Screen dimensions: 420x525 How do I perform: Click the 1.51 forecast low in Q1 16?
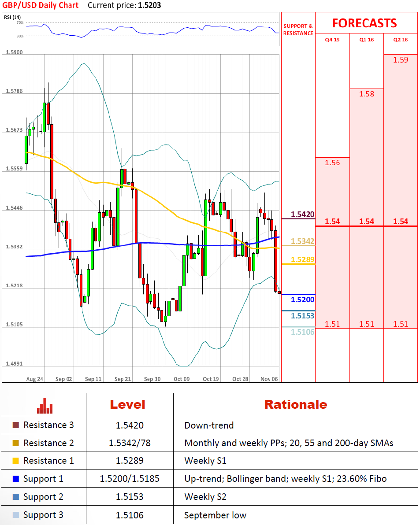point(366,324)
